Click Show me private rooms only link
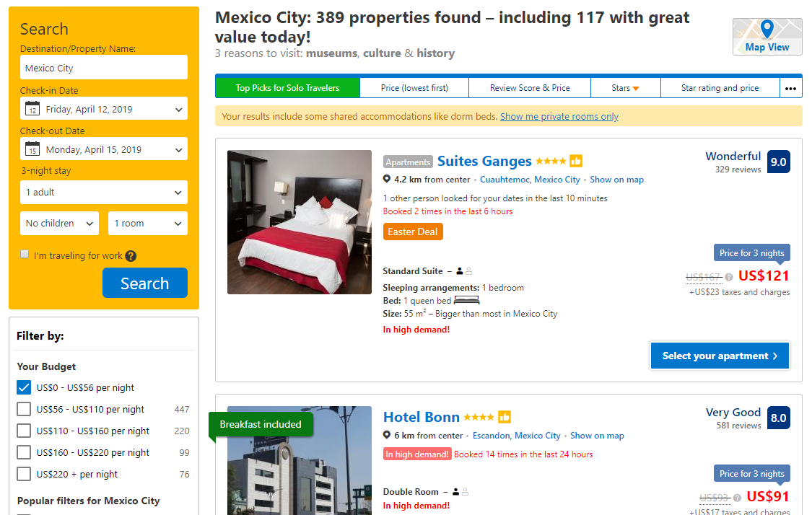The width and height of the screenshot is (812, 515). click(x=559, y=116)
